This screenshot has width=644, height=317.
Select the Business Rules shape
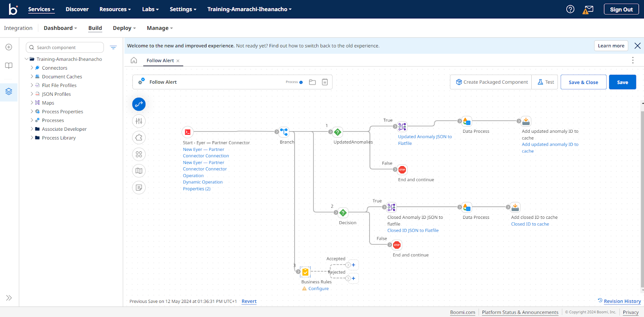(x=305, y=272)
